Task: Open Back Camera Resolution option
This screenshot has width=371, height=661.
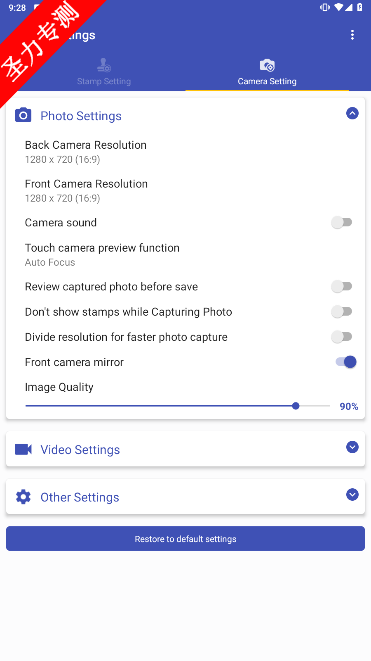Action: pyautogui.click(x=186, y=152)
